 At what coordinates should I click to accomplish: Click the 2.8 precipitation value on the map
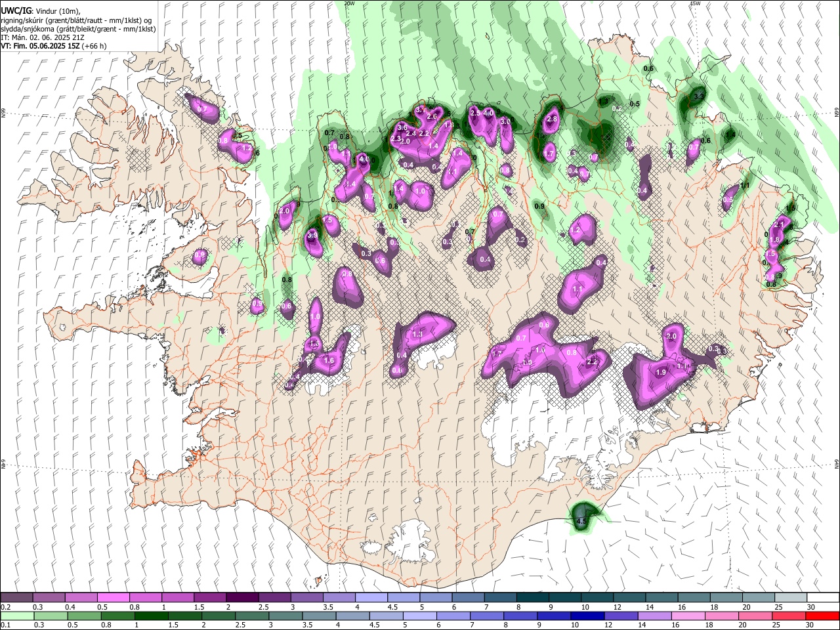[x=552, y=119]
